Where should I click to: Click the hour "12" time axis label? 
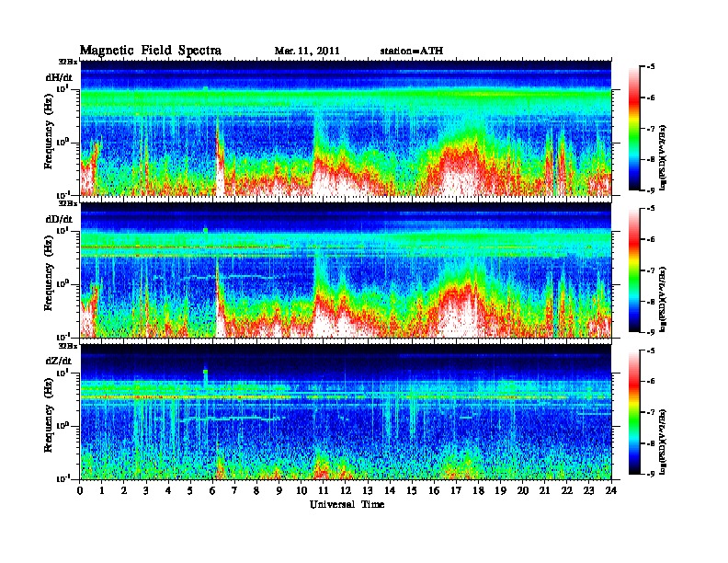[x=346, y=490]
